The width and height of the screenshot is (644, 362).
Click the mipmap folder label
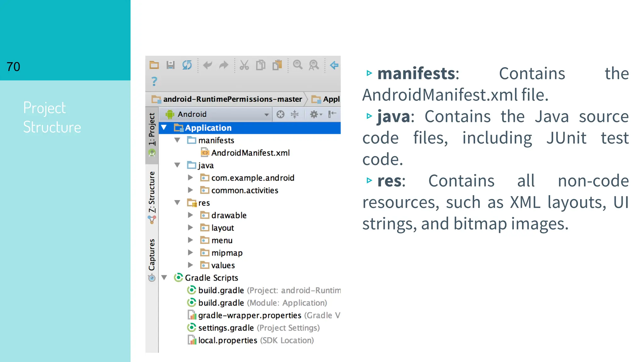click(x=227, y=253)
